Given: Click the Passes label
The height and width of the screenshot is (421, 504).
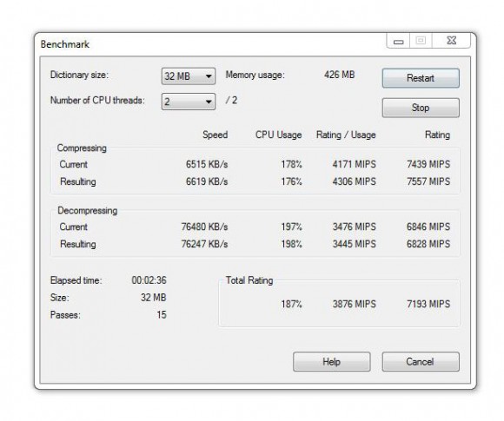Looking at the screenshot, I should 65,315.
